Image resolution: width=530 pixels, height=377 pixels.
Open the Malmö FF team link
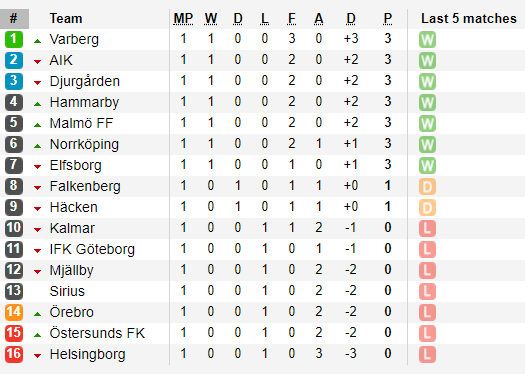click(x=81, y=123)
